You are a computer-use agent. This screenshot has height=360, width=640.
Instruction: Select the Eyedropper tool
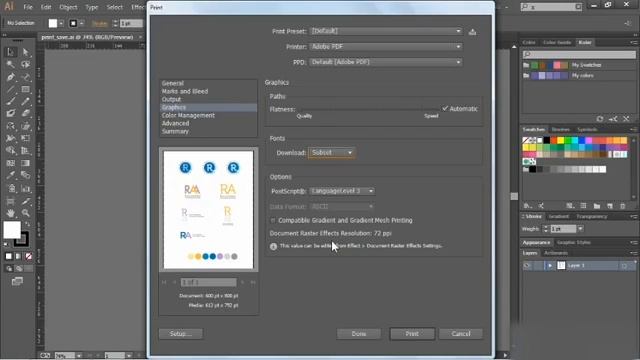point(11,176)
